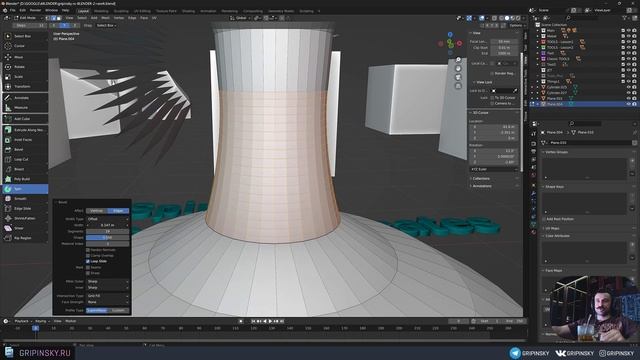Screen dimensions: 640x360
Task: Click the blue Z axis gizmo circle
Action: click(x=450, y=35)
